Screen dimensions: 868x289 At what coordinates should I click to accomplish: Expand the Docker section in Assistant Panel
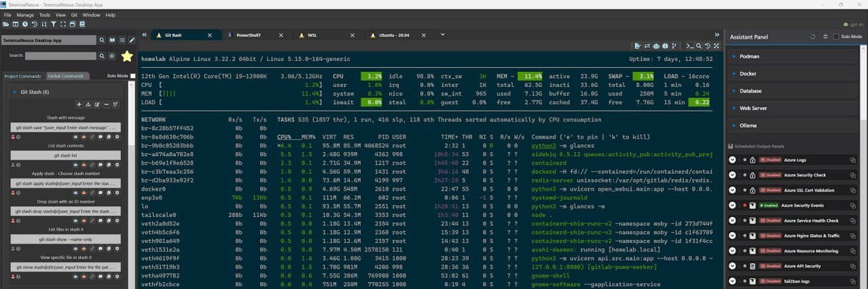coord(793,73)
